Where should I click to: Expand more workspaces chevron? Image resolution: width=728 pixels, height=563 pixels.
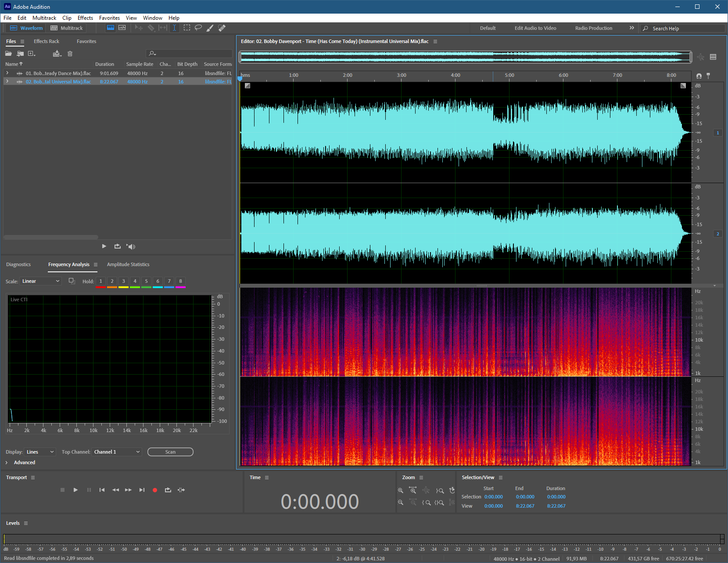[x=632, y=28]
